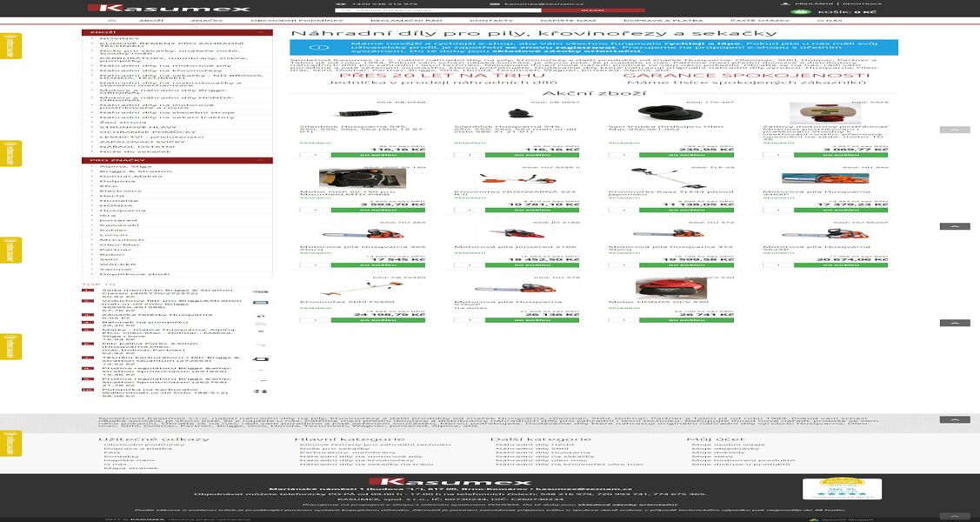This screenshot has width=980, height=522.
Task: Click the red HLEDAT search button
Action: [592, 10]
